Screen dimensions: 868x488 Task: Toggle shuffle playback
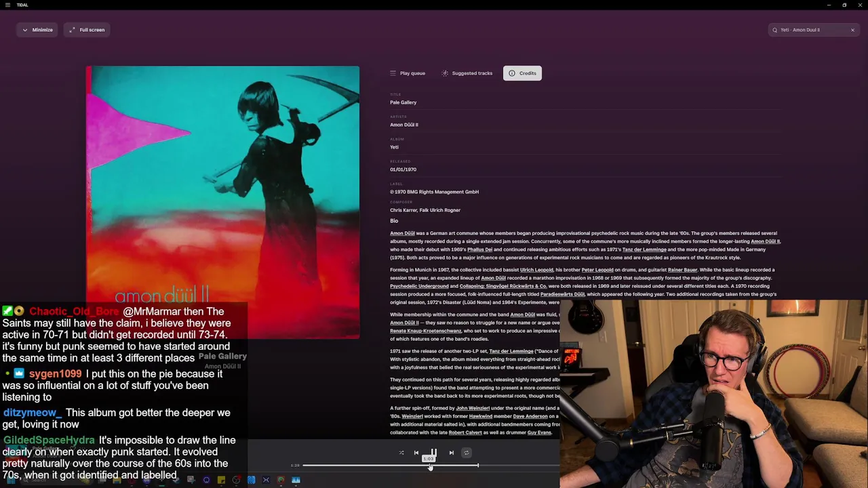point(401,453)
